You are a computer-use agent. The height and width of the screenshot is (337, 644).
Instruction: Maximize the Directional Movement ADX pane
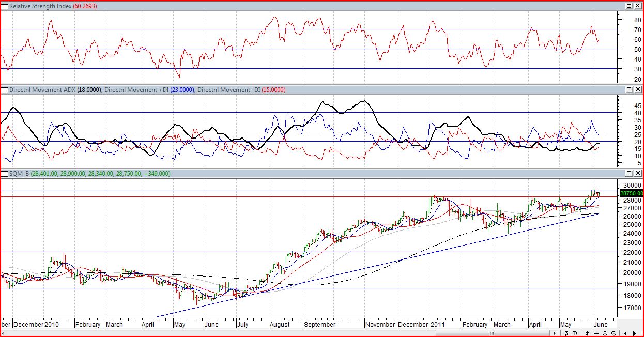click(x=629, y=89)
